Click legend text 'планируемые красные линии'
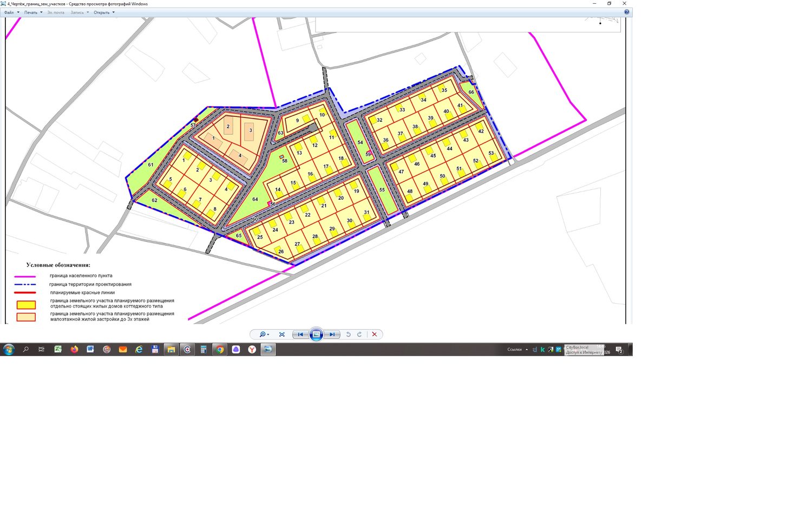 82,293
